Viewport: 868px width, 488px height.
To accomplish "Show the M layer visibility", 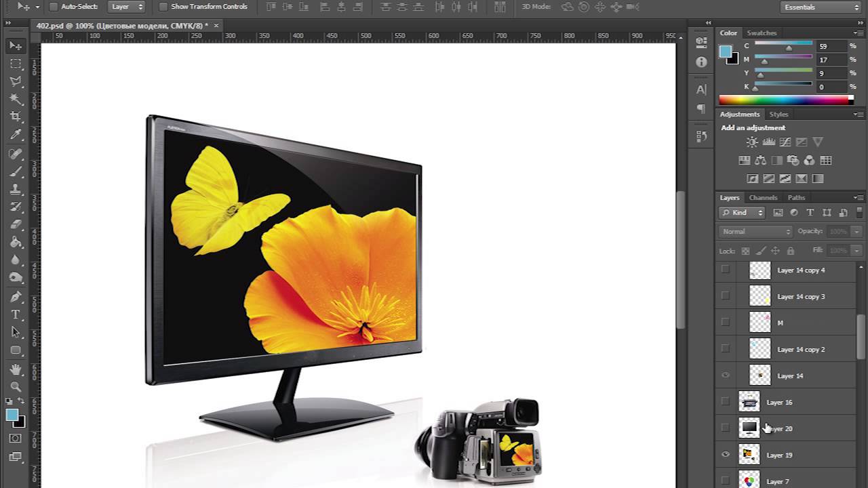I will coord(726,323).
